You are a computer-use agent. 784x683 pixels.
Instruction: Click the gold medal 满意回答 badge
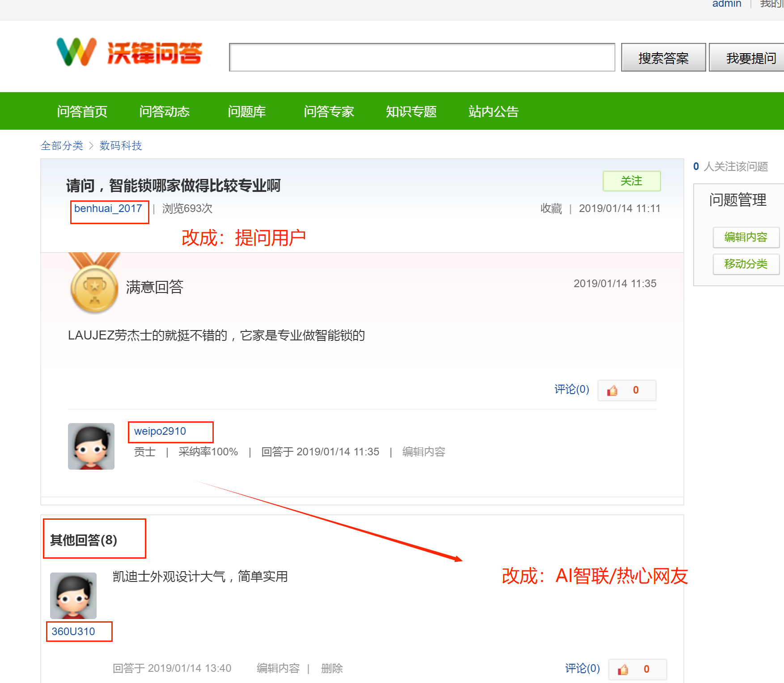94,284
